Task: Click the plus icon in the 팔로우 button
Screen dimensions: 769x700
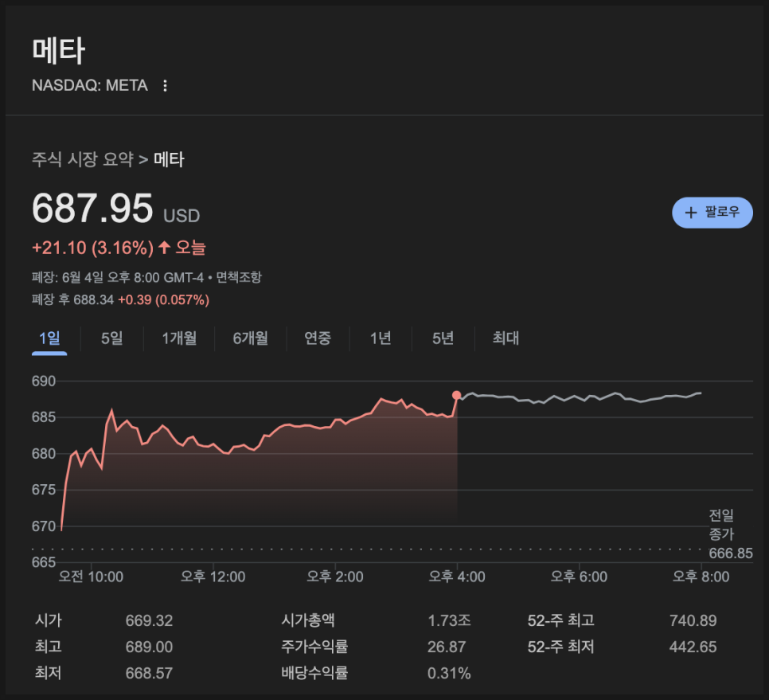Action: point(690,213)
